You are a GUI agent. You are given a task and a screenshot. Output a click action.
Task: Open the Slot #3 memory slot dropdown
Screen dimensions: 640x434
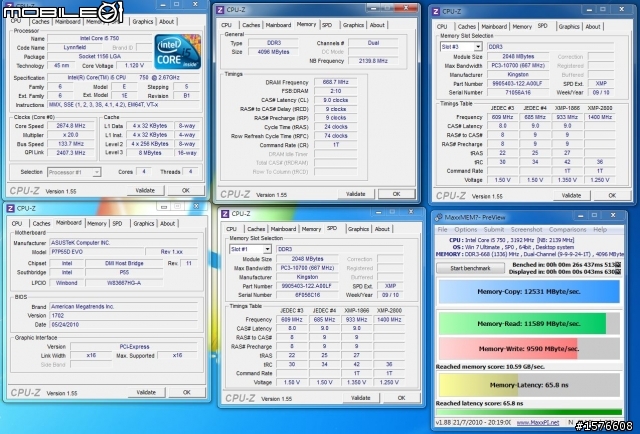point(478,47)
